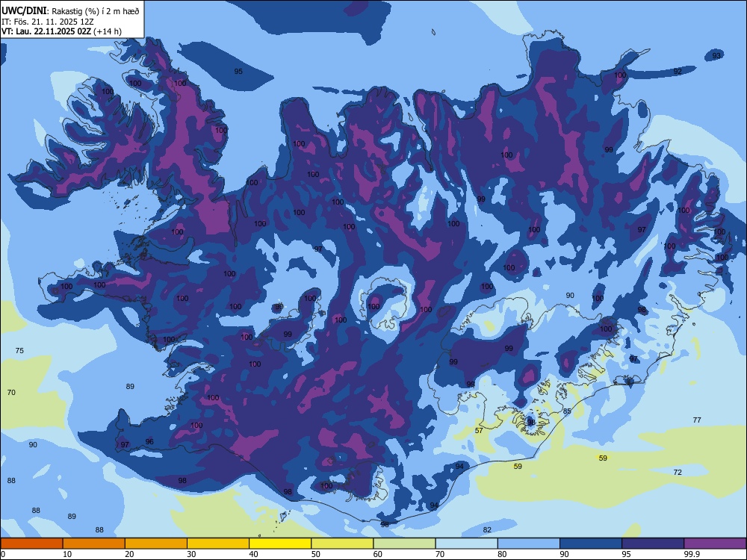Click legend tick label '20'
Image resolution: width=747 pixels, height=560 pixels.
point(129,554)
